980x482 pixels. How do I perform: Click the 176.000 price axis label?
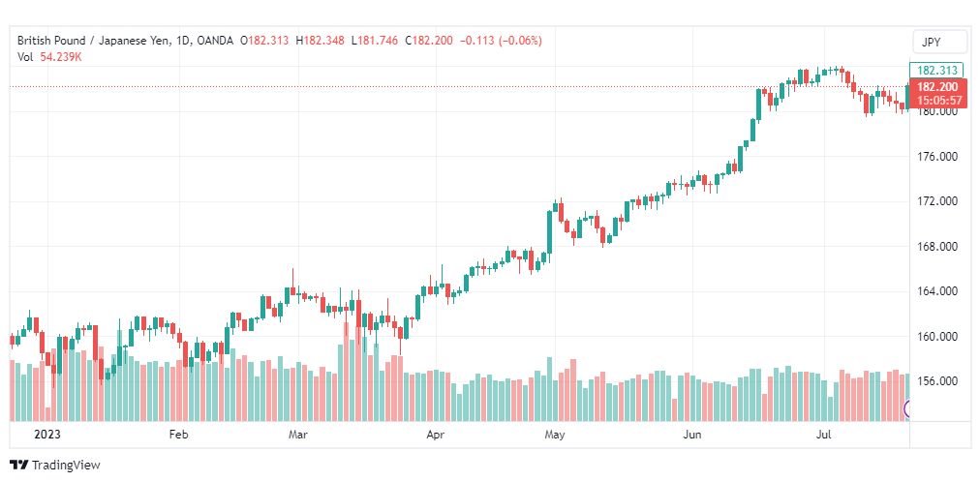pyautogui.click(x=937, y=157)
